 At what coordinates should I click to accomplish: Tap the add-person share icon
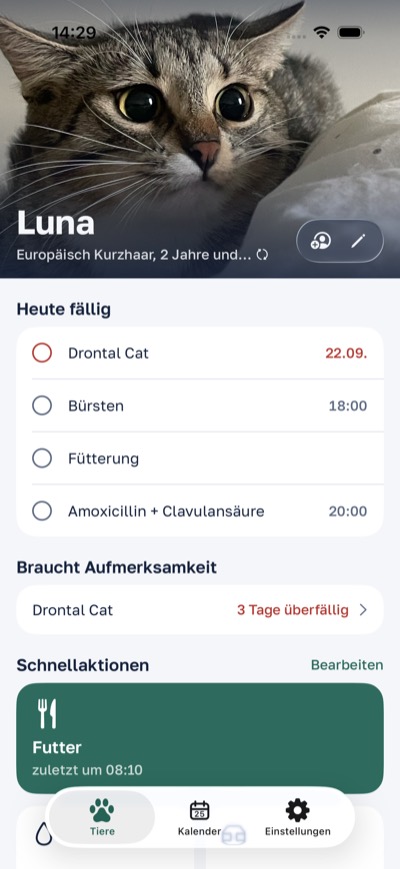[321, 241]
